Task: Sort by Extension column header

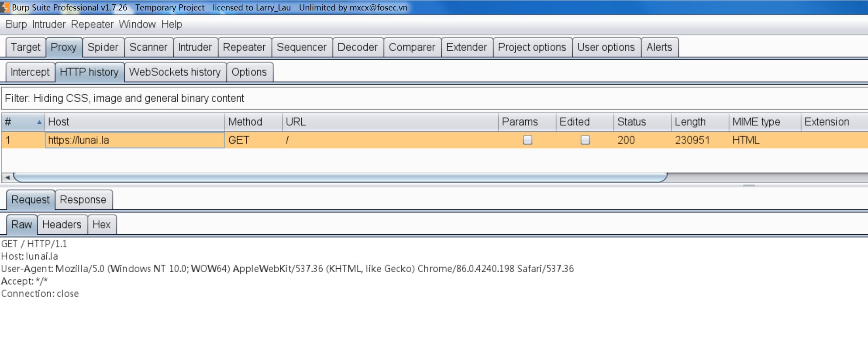Action: point(834,122)
